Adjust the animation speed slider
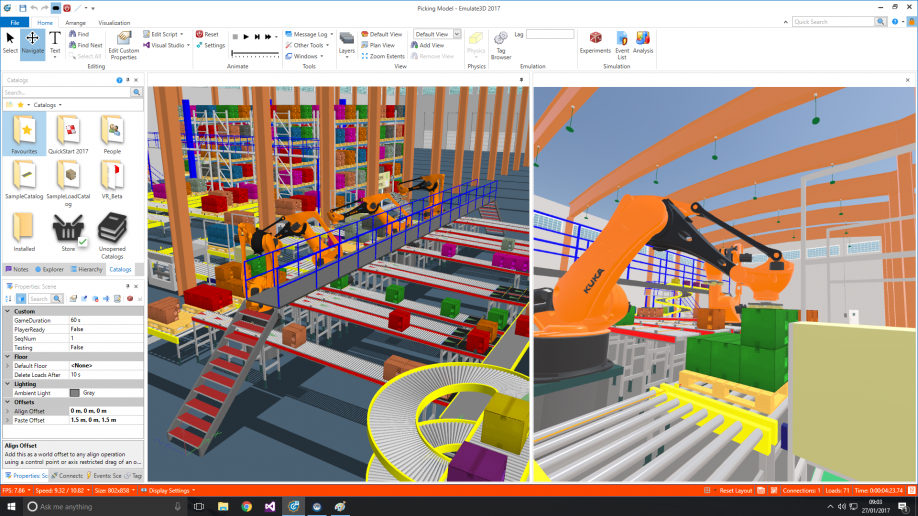This screenshot has width=918, height=516. (x=255, y=54)
